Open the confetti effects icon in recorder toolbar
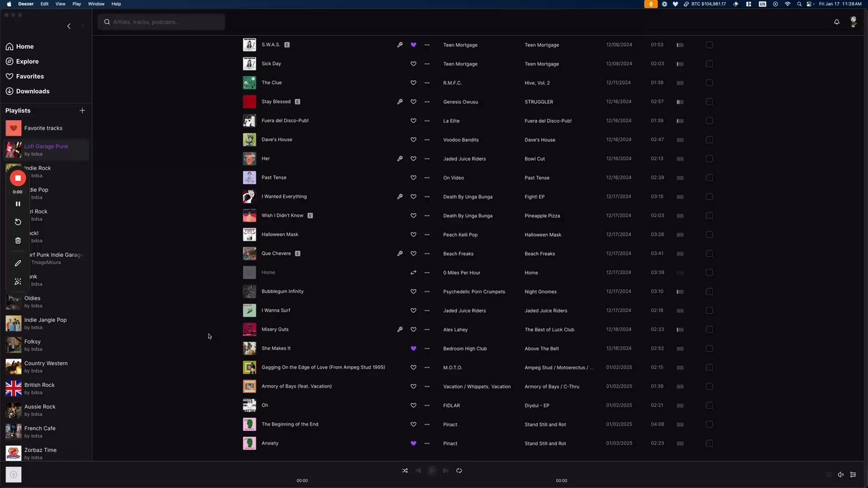The image size is (868, 488). (x=18, y=281)
